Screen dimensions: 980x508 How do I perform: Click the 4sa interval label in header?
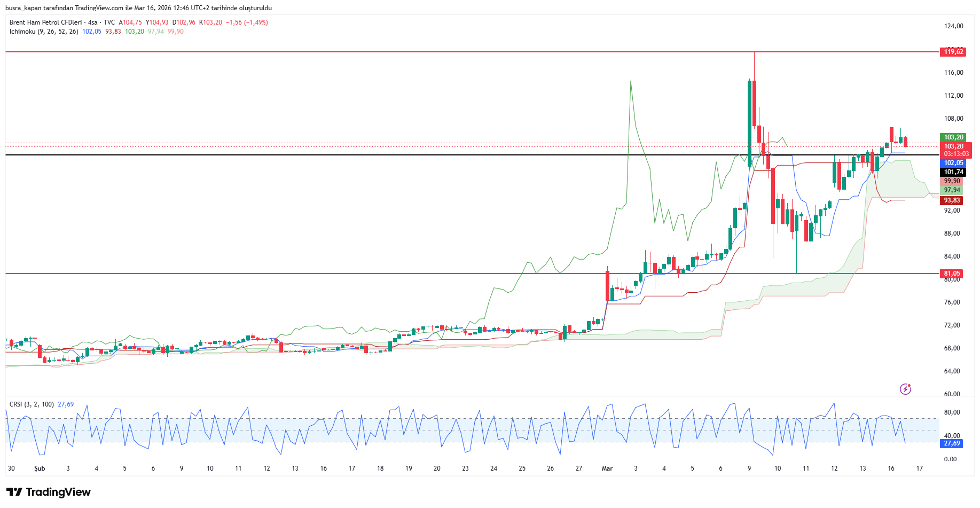pyautogui.click(x=93, y=22)
